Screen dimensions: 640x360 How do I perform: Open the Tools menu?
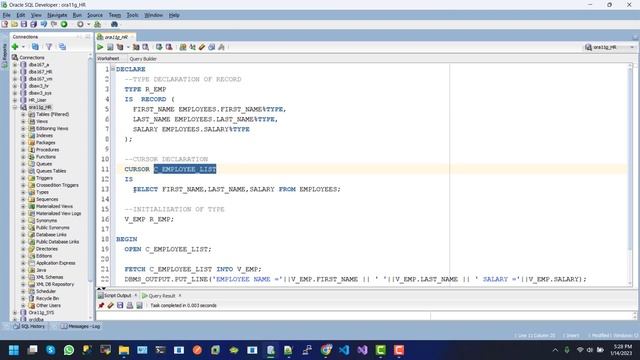click(132, 15)
